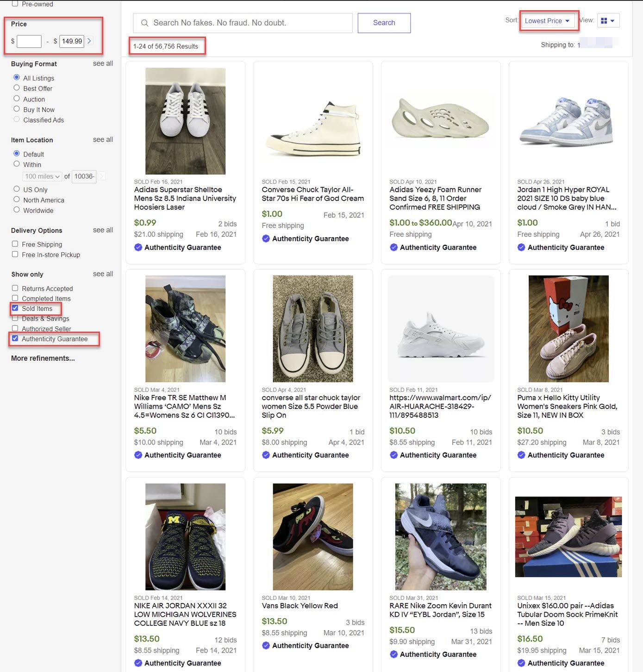
Task: Click Authenticity Guarantee badge on Adidas Tubular Doom listing
Action: click(561, 663)
